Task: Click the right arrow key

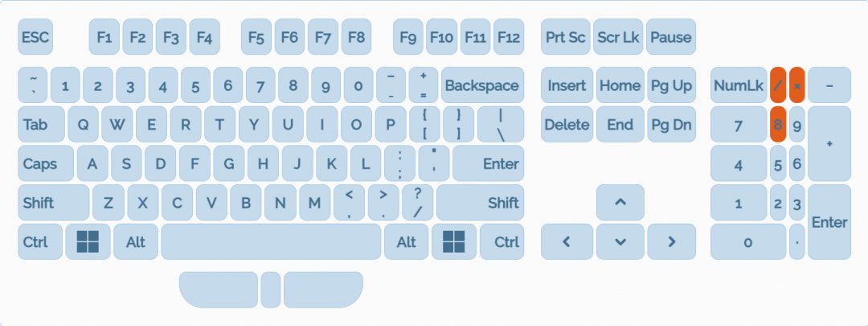Action: [x=672, y=241]
